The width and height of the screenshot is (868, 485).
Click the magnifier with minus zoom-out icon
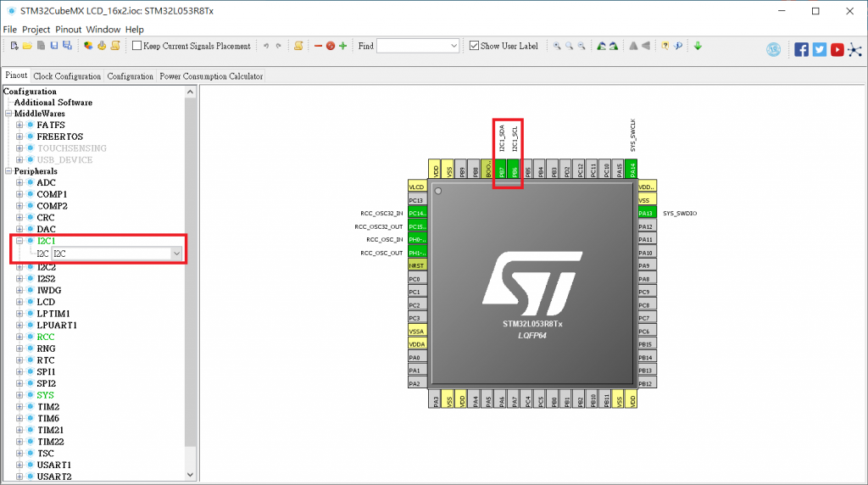click(581, 46)
